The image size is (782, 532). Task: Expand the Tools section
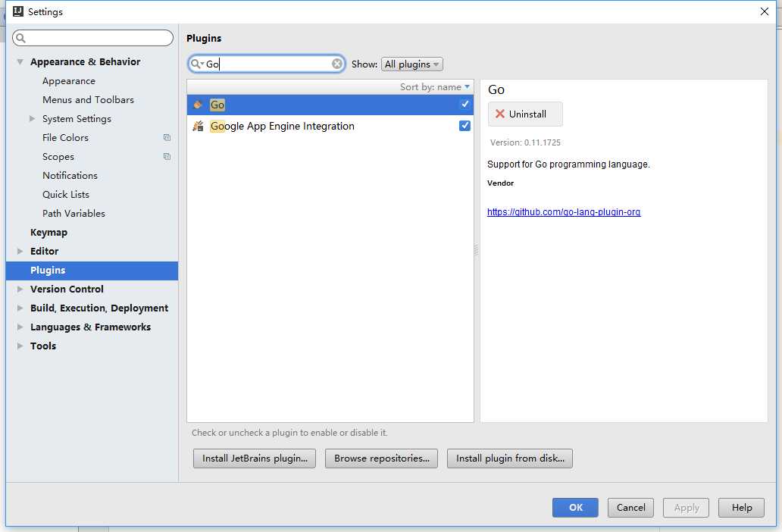(x=20, y=346)
